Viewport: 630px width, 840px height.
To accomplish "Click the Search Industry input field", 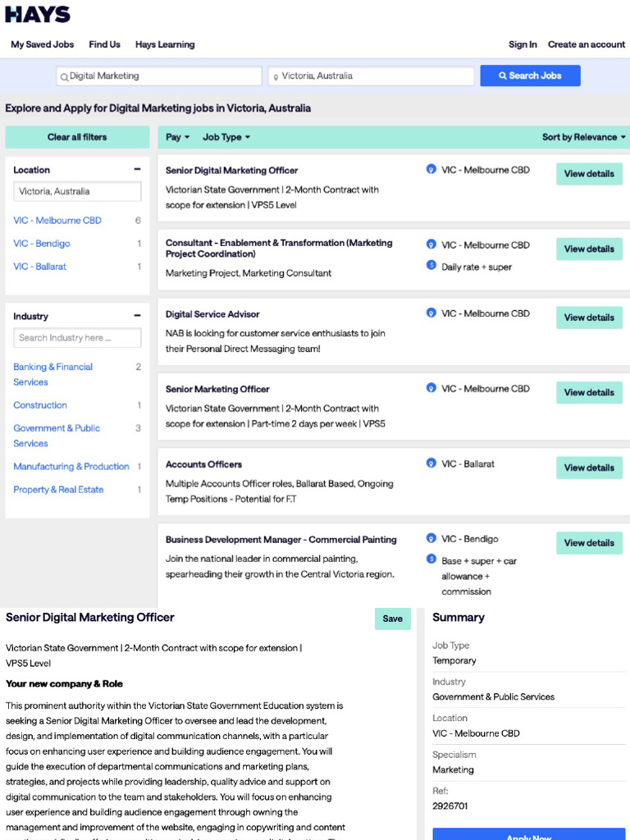I will click(x=77, y=338).
